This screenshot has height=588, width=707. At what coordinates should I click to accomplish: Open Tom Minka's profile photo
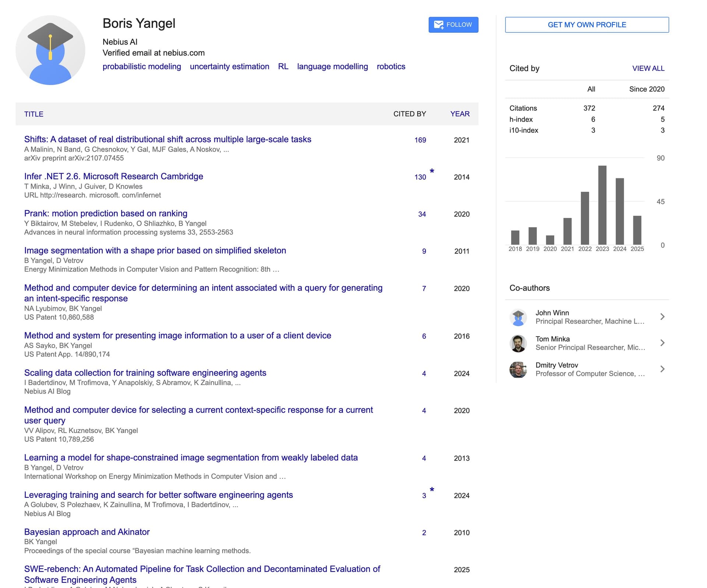(518, 343)
